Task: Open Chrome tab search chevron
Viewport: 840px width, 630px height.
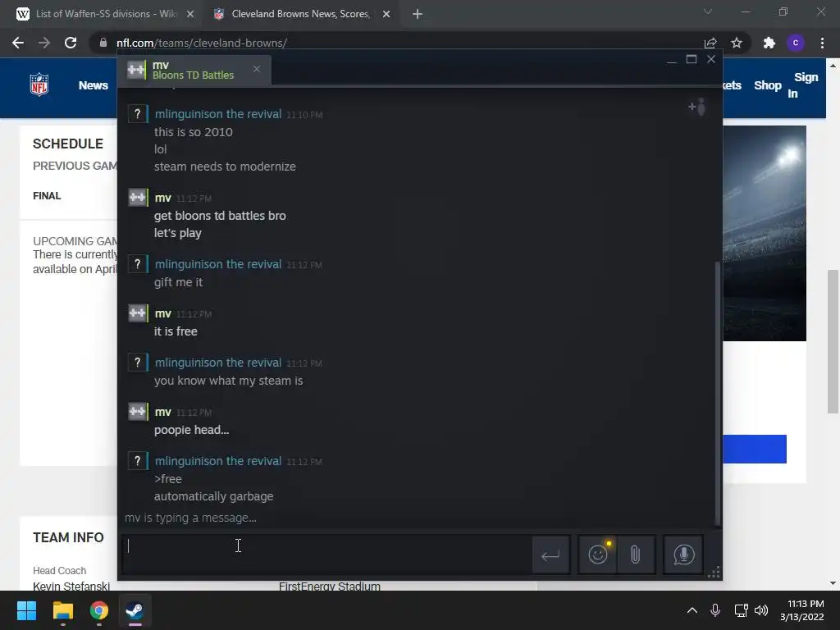Action: (x=708, y=11)
